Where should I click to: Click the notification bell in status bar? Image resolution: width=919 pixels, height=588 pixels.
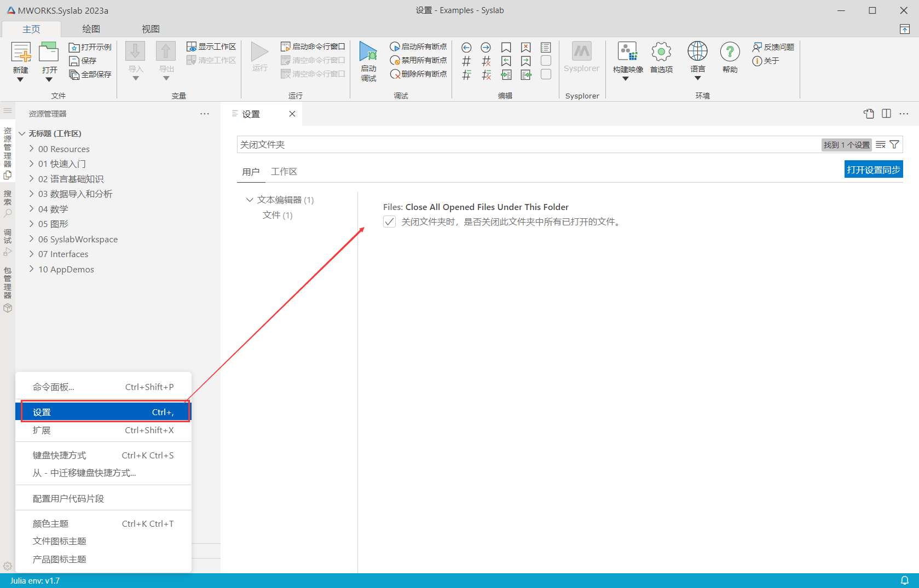coord(905,580)
